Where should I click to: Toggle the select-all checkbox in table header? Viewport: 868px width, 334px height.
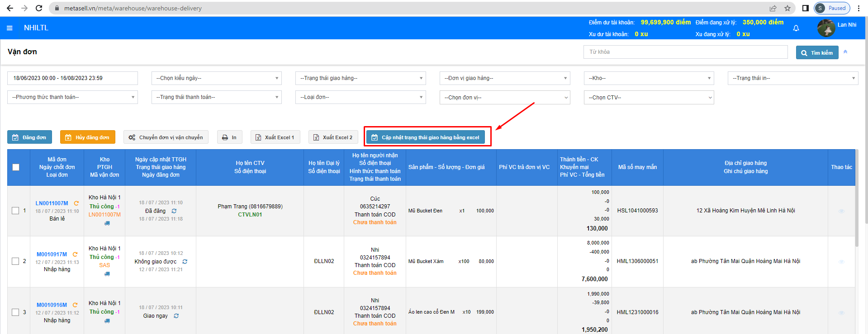click(16, 167)
